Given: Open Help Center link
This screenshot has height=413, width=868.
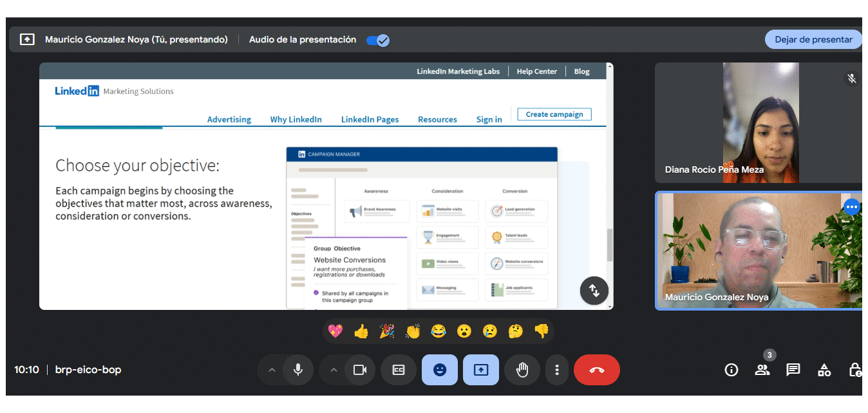Looking at the screenshot, I should point(536,72).
